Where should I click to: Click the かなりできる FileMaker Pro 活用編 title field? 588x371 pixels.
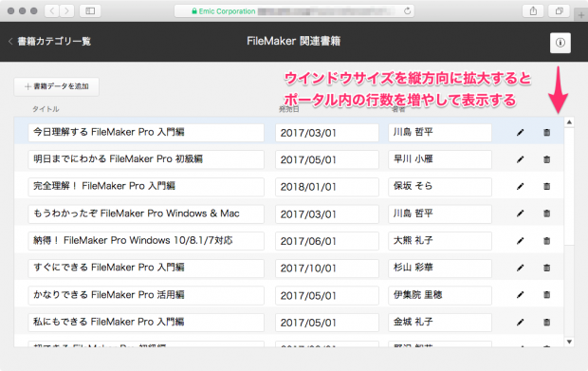point(146,295)
